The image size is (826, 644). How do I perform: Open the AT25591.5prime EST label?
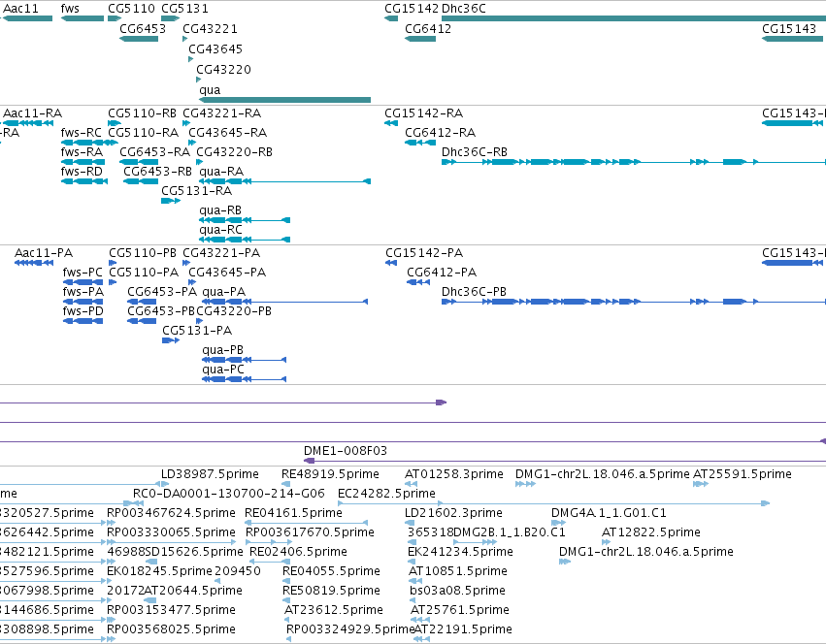pos(743,474)
